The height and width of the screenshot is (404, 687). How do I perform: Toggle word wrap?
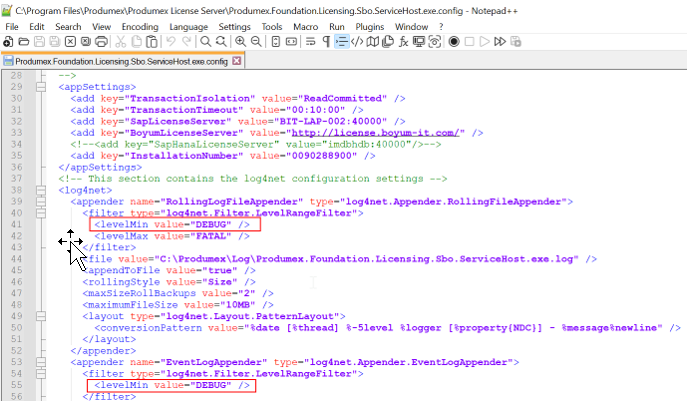[x=310, y=42]
